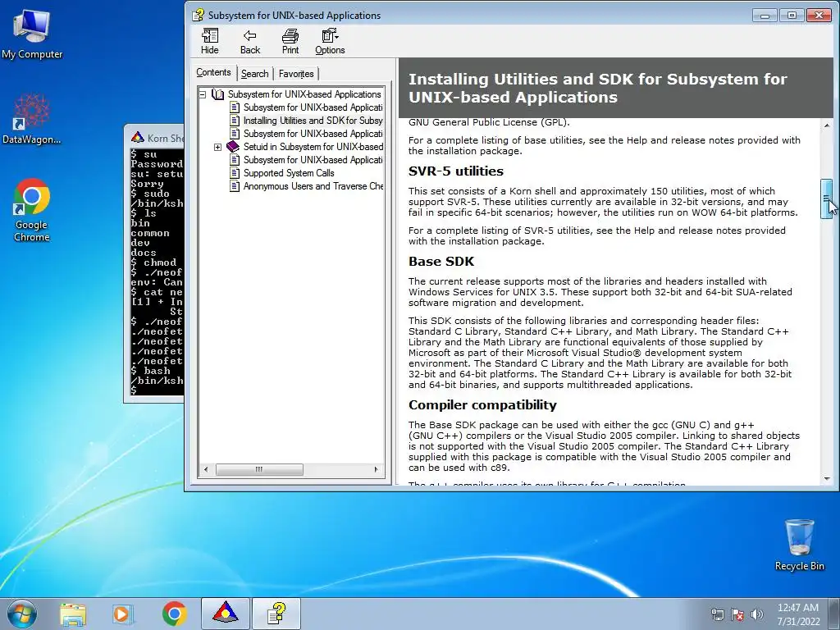This screenshot has width=840, height=630.
Task: Print the current help topic
Action: tap(290, 41)
